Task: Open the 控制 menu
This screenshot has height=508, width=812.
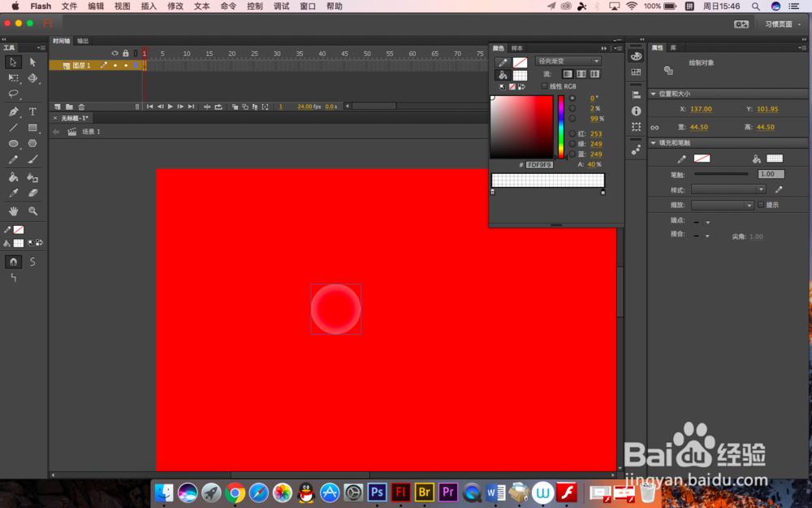Action: point(254,7)
